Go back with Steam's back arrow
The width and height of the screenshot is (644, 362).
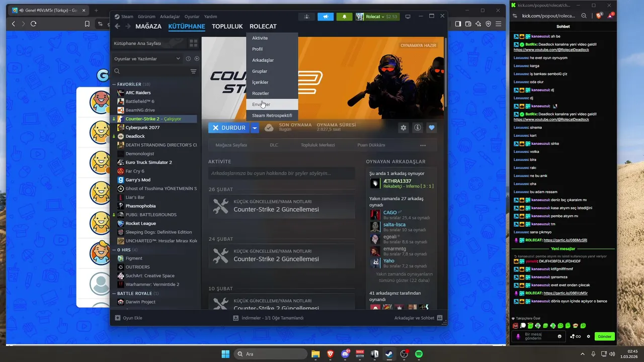117,26
